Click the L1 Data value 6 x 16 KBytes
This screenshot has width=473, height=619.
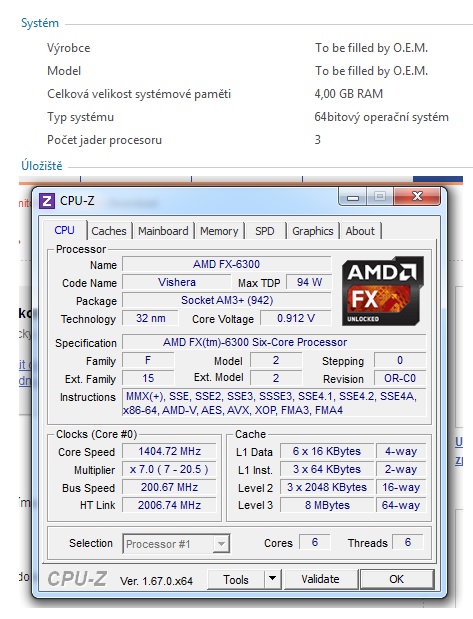tap(327, 451)
